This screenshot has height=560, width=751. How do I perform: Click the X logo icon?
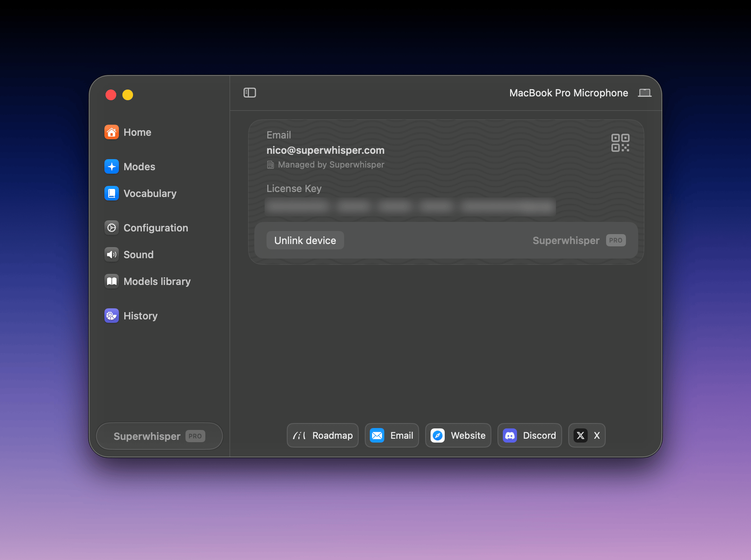(580, 435)
